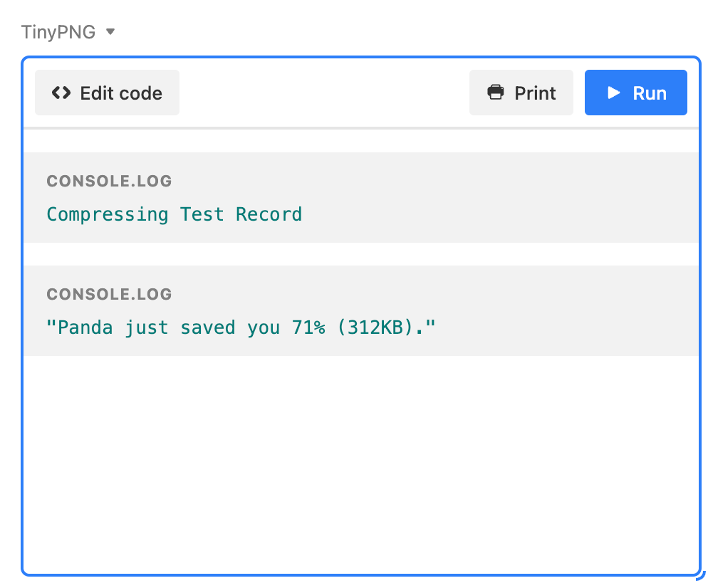
Task: Click the printer glyph left of Print label
Action: pos(496,93)
